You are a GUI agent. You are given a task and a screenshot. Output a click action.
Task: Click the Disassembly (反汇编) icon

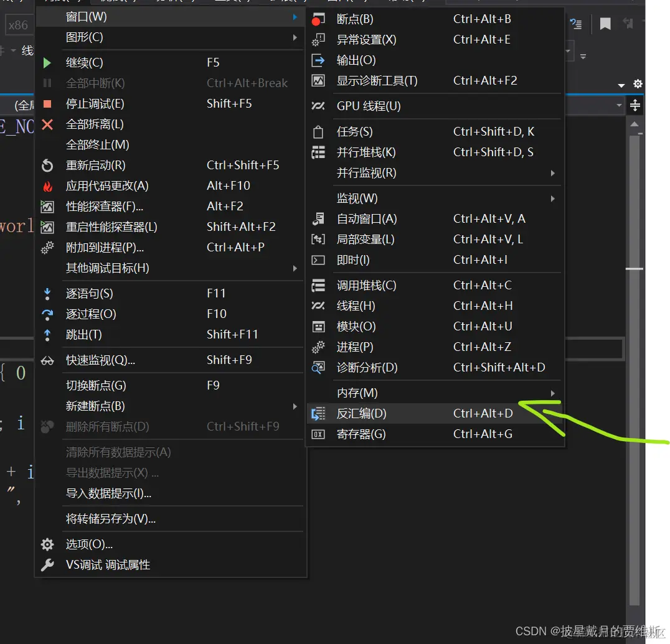tap(318, 414)
